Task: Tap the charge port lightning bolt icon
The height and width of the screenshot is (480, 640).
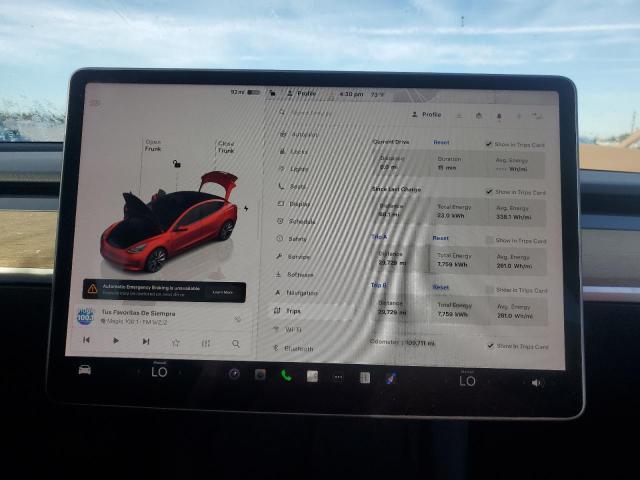Action: [x=246, y=208]
